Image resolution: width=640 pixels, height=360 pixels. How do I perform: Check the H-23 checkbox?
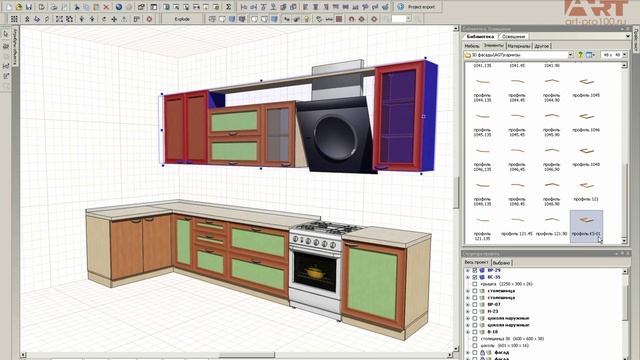pos(475,311)
